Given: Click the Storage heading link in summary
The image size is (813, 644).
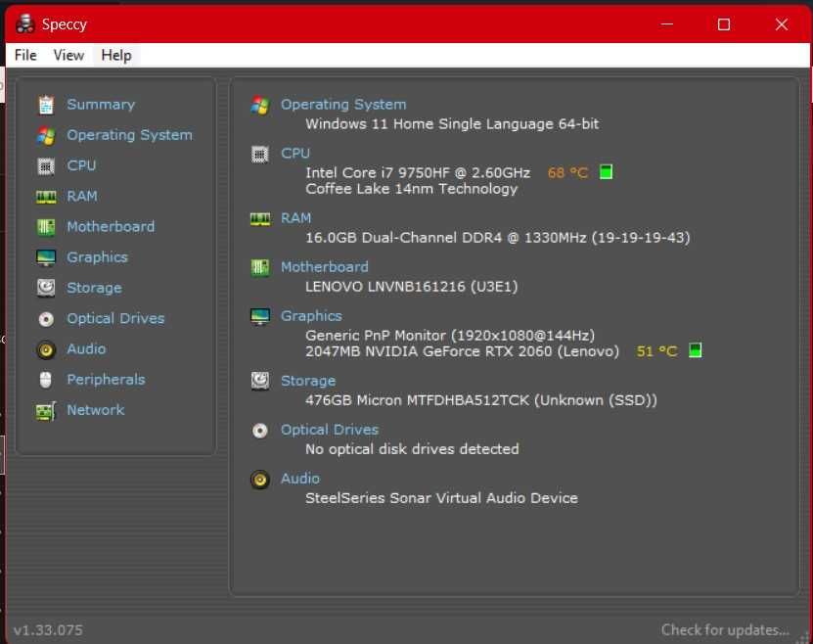Looking at the screenshot, I should tap(308, 381).
